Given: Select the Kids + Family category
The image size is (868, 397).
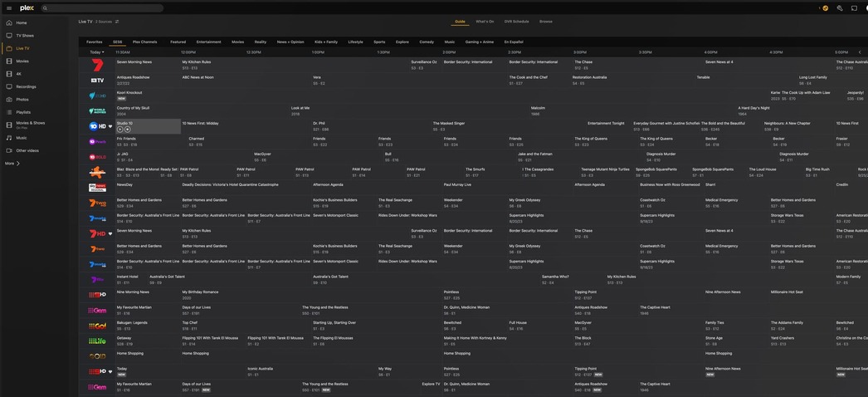Looking at the screenshot, I should [326, 42].
